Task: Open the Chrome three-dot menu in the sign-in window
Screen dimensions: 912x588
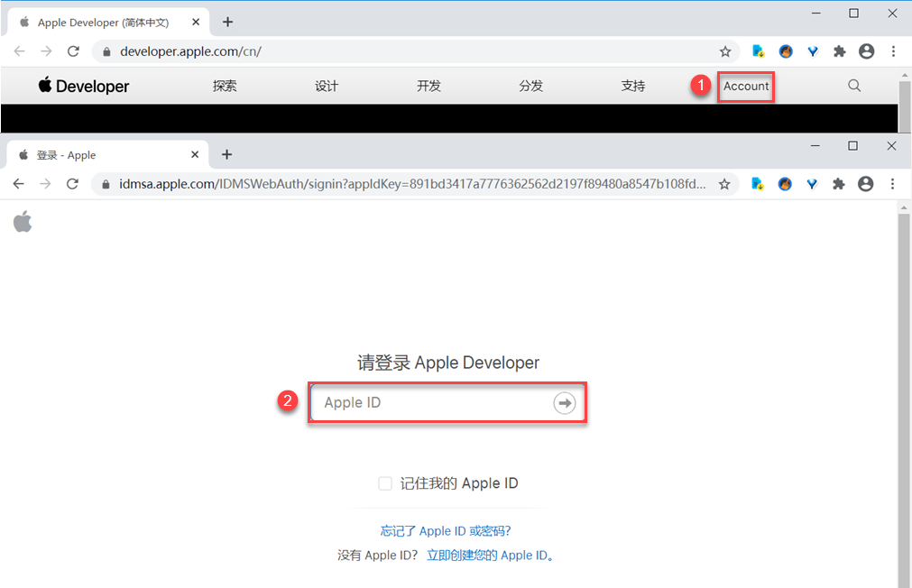Action: point(893,184)
